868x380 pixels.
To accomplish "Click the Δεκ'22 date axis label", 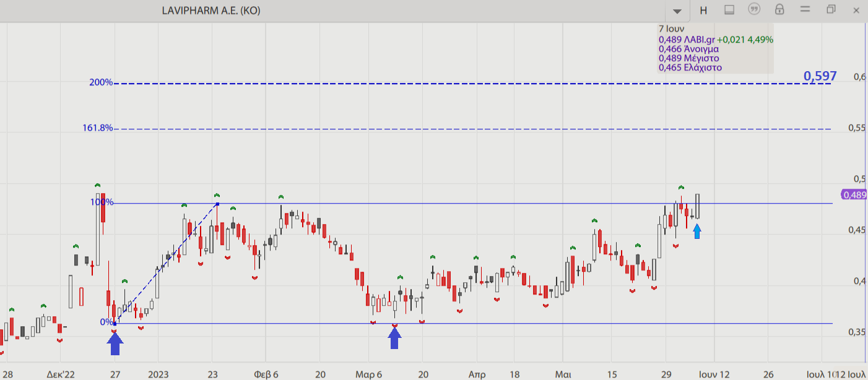I will point(61,374).
